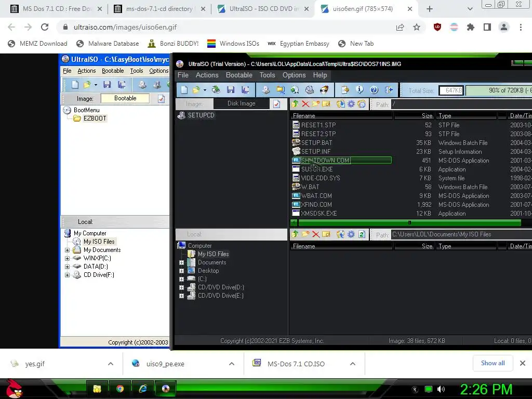Viewport: 532px width, 399px height.
Task: Select SETUP.BAT in image file list
Action: pos(316,142)
